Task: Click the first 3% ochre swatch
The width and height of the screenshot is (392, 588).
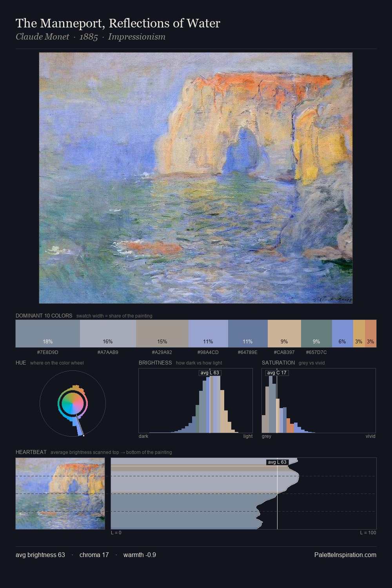Action: [359, 334]
